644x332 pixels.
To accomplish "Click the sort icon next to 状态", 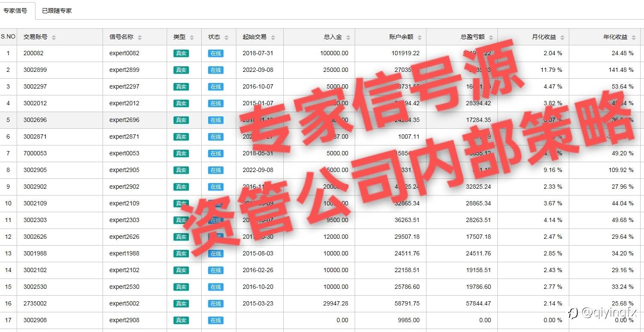I will click(226, 38).
